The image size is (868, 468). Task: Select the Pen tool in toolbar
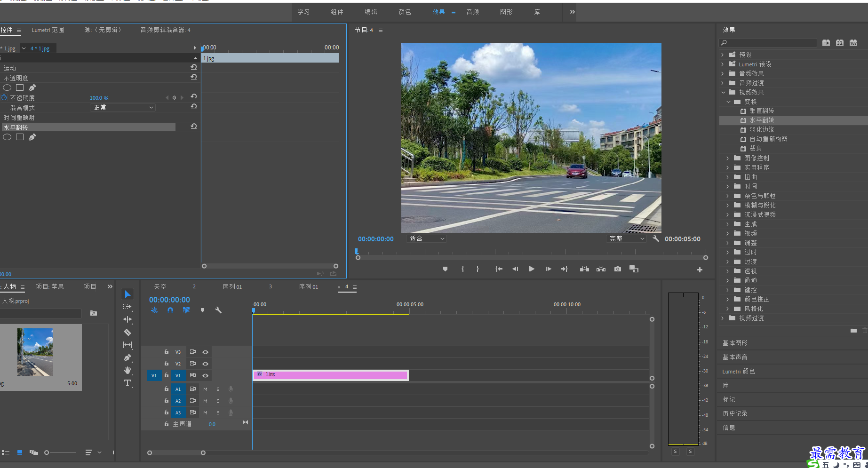pos(127,357)
